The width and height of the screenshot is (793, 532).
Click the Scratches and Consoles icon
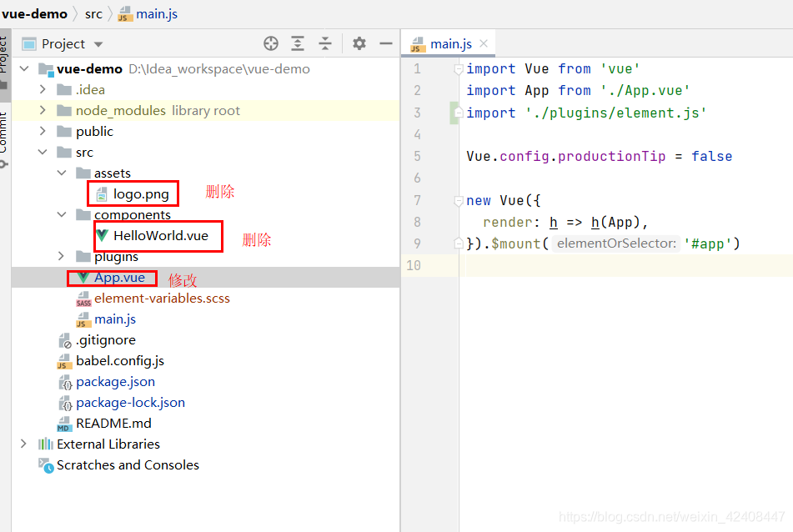[x=46, y=465]
